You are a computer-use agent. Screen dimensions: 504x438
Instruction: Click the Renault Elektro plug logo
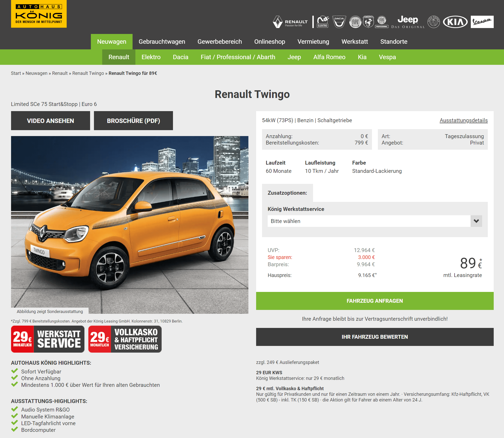323,22
